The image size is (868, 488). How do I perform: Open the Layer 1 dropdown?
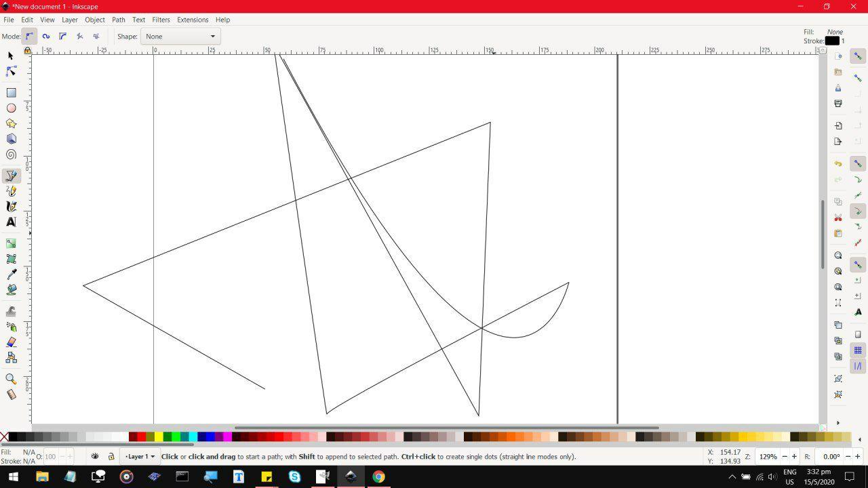click(139, 456)
